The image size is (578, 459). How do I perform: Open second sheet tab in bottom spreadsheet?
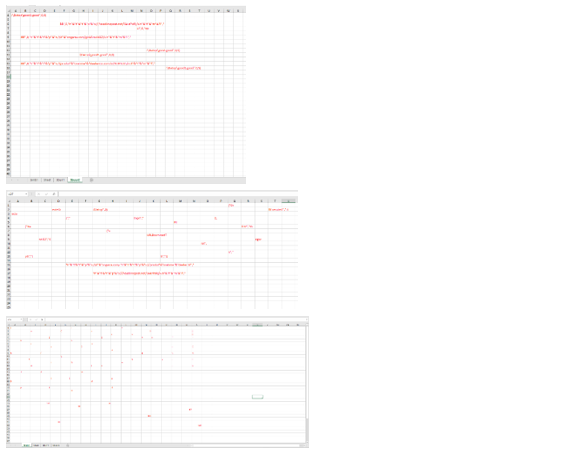[x=36, y=445]
